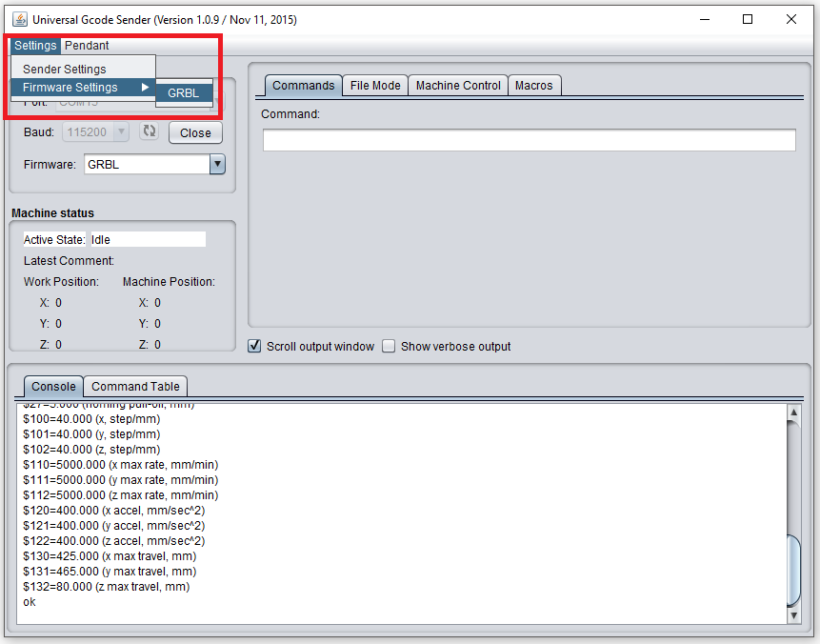The image size is (820, 644).
Task: Switch to the File Mode tab
Action: (375, 86)
